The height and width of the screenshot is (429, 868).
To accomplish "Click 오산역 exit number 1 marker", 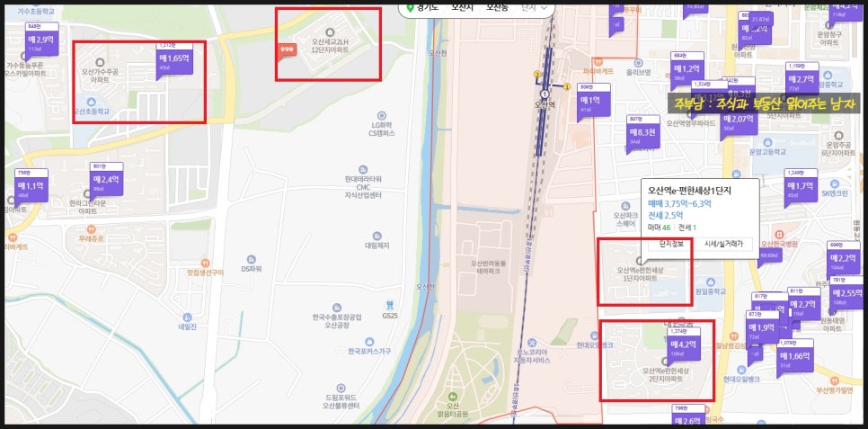I will coord(566,86).
